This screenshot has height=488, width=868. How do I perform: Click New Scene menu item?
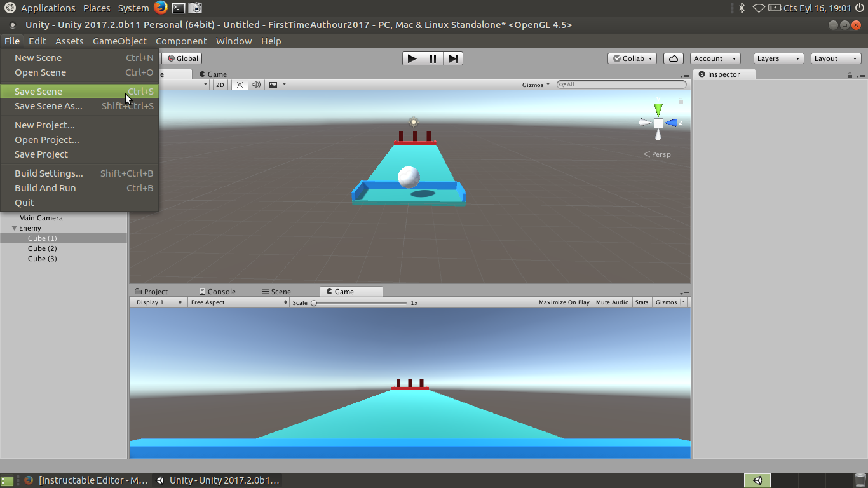[79, 58]
